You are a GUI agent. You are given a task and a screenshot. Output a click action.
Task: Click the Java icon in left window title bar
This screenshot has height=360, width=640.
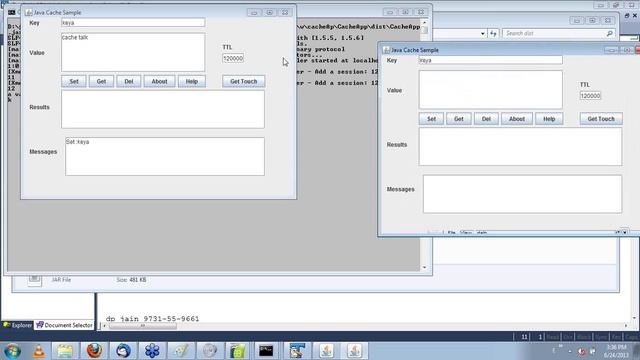(29, 13)
